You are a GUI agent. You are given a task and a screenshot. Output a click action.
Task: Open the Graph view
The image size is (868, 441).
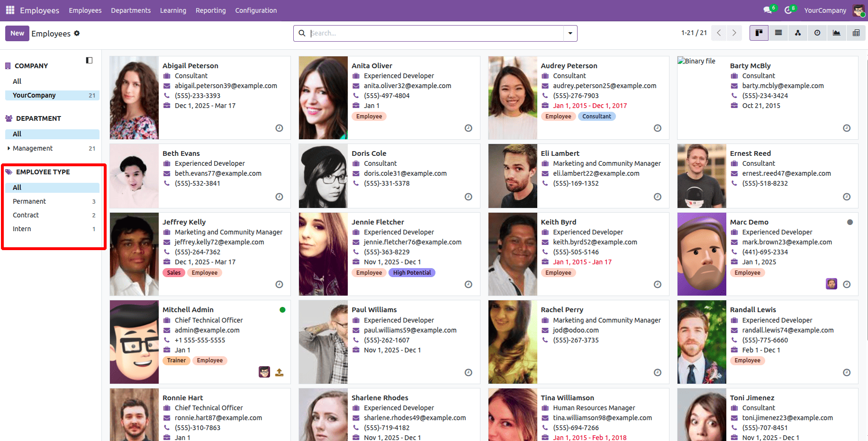pos(837,33)
